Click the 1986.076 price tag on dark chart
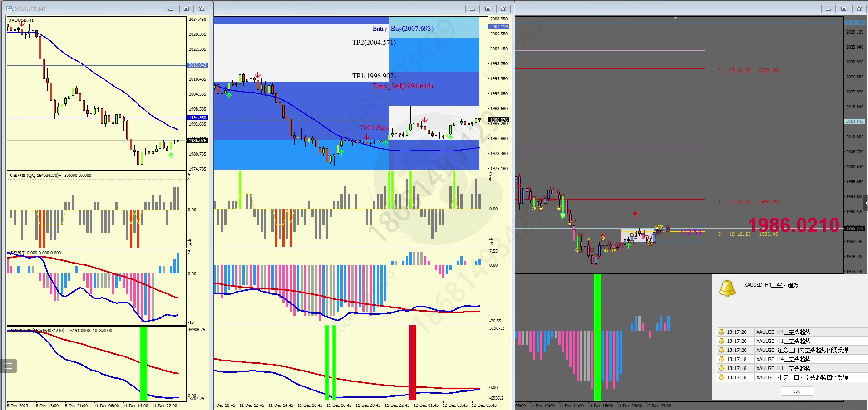 pyautogui.click(x=855, y=229)
